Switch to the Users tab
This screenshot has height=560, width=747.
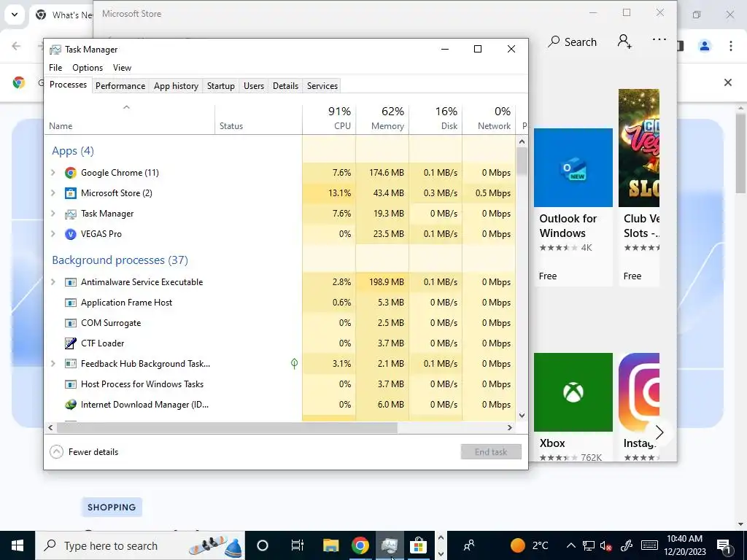253,86
